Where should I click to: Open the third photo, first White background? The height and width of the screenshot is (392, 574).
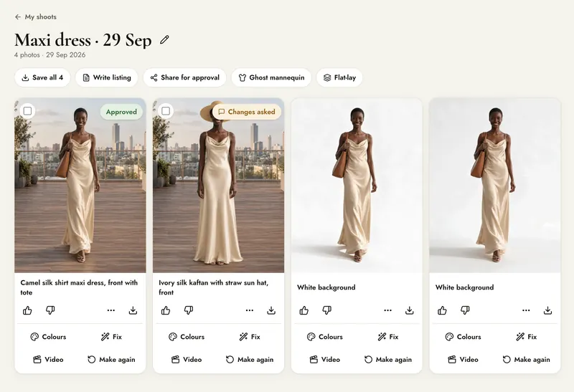(x=357, y=185)
